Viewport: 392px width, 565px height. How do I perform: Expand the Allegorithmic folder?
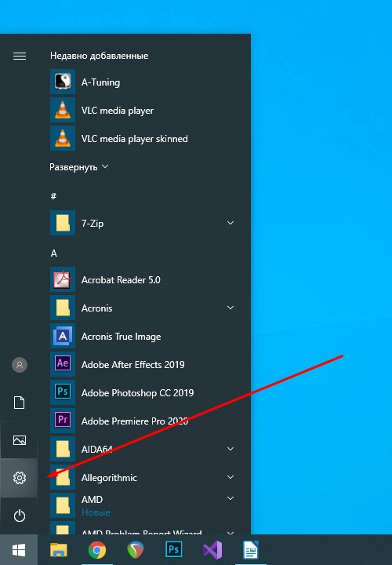click(x=230, y=477)
